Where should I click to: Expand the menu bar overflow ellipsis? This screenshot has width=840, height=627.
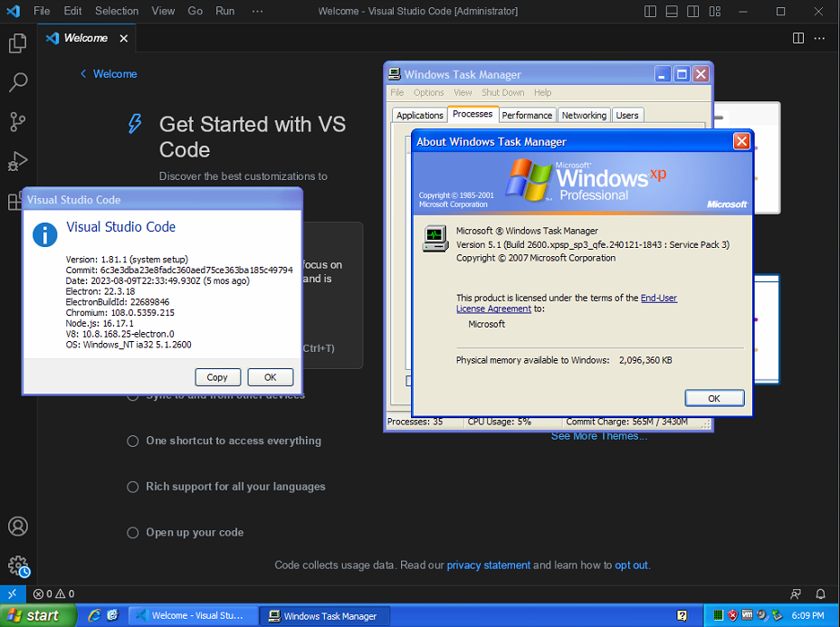257,12
